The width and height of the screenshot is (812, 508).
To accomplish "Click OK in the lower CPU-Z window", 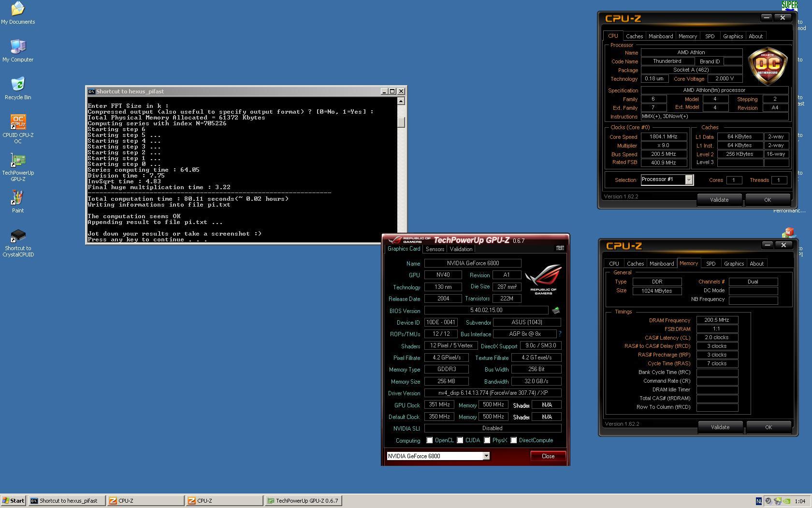I will coord(768,427).
